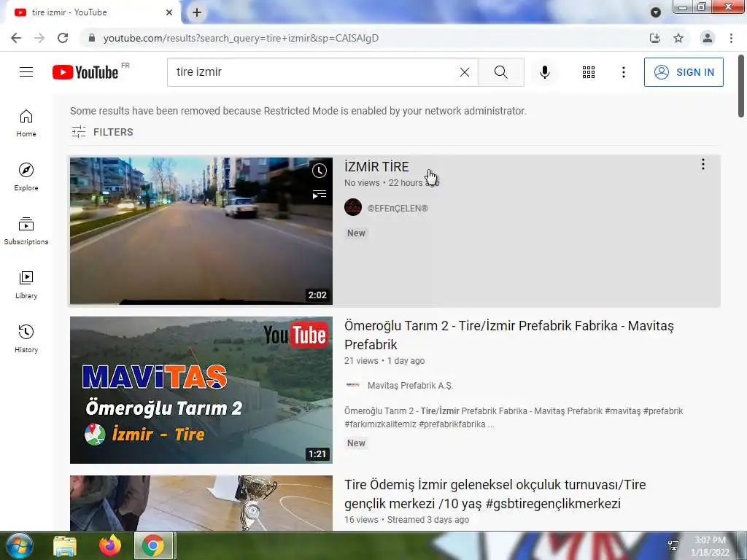Click the SIGN IN button

[684, 72]
